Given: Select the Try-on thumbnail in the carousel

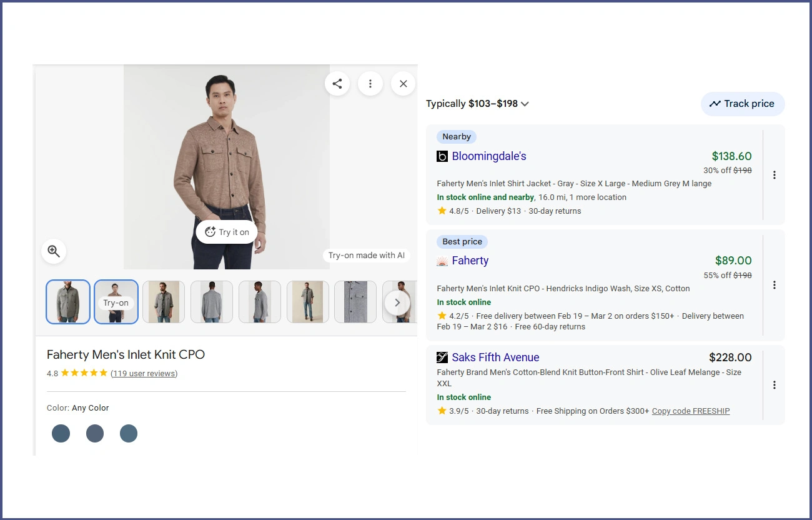Looking at the screenshot, I should pyautogui.click(x=116, y=302).
